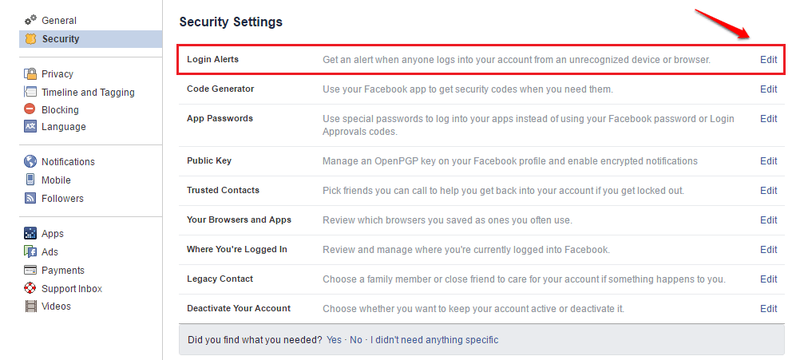Click Your Browsers and Apps row title
Screen dimensions: 800x360
(x=239, y=220)
